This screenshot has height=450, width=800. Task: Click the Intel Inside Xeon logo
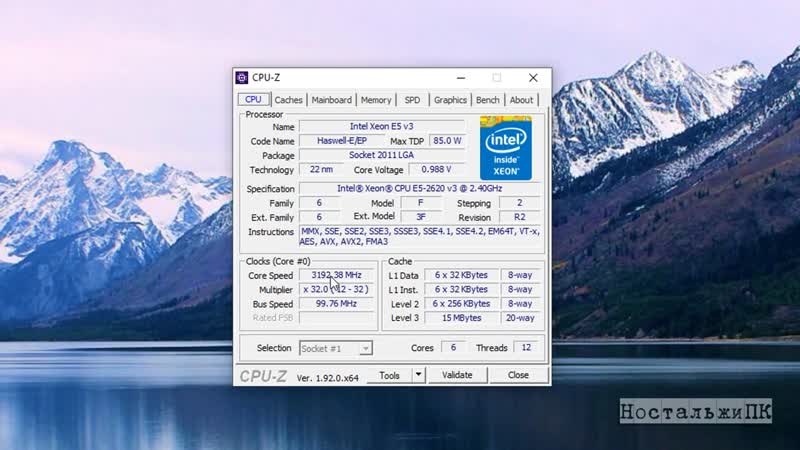pos(506,148)
